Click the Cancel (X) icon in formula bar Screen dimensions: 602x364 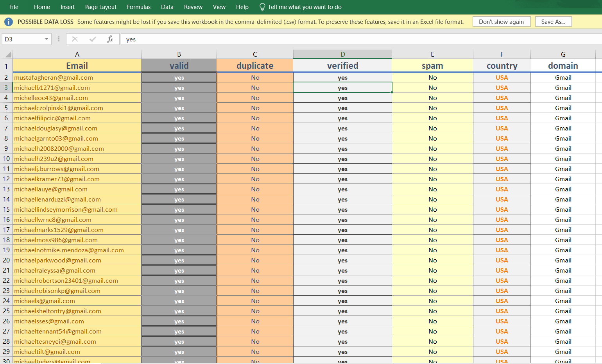(x=74, y=39)
